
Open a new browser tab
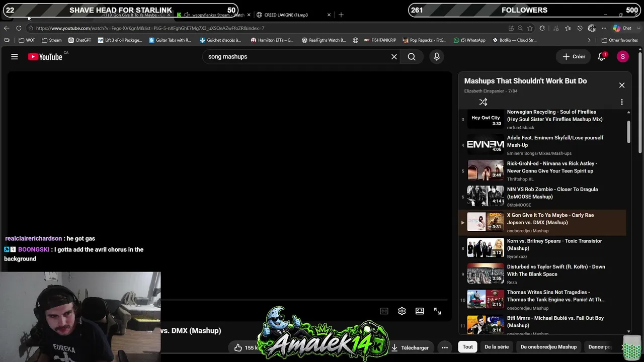pos(341,15)
